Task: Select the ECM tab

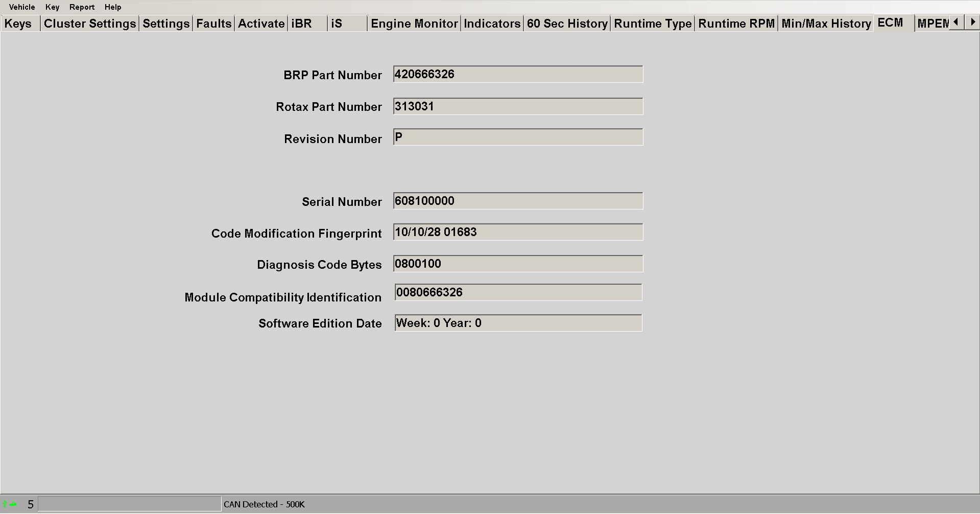Action: [894, 23]
